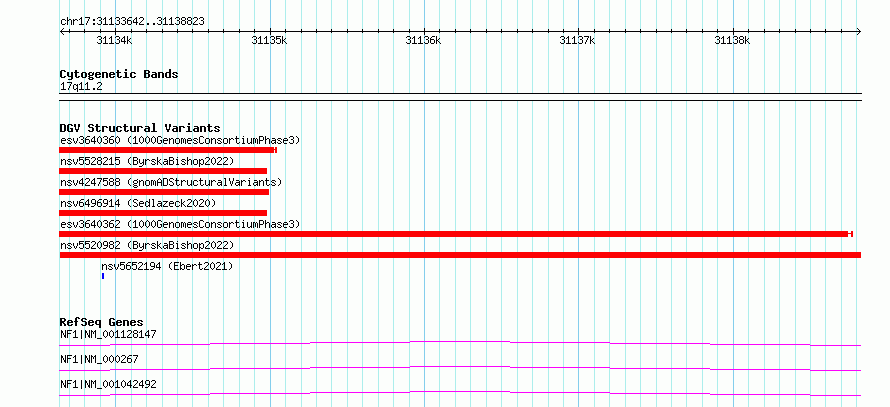Click the chr17:31133642..31138823 coordinate label
This screenshot has width=890, height=407.
(132, 22)
